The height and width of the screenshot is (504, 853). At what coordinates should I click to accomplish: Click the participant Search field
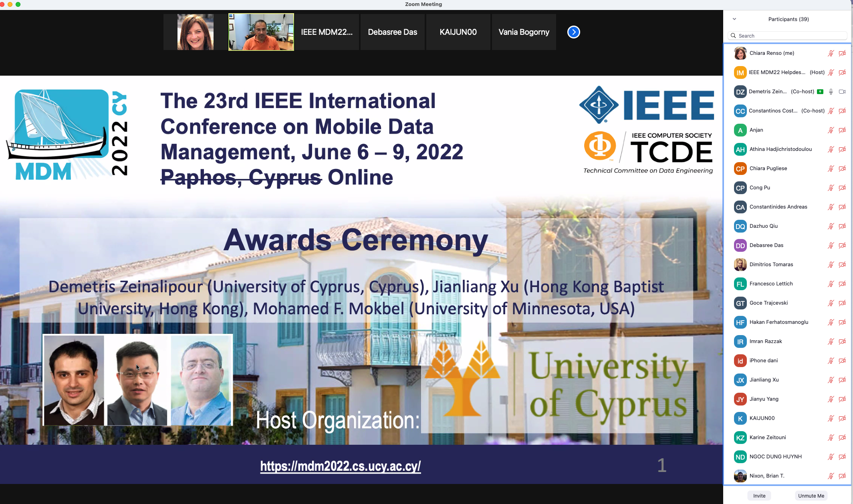pyautogui.click(x=787, y=36)
